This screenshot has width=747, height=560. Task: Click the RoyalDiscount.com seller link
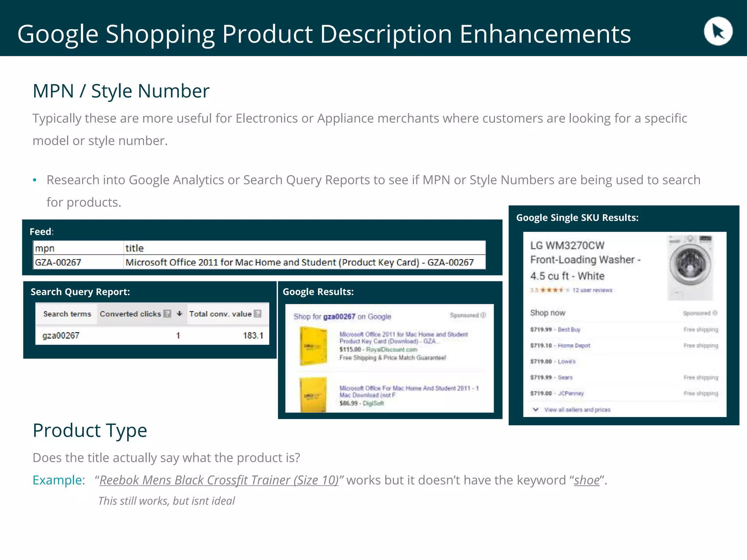(x=391, y=349)
